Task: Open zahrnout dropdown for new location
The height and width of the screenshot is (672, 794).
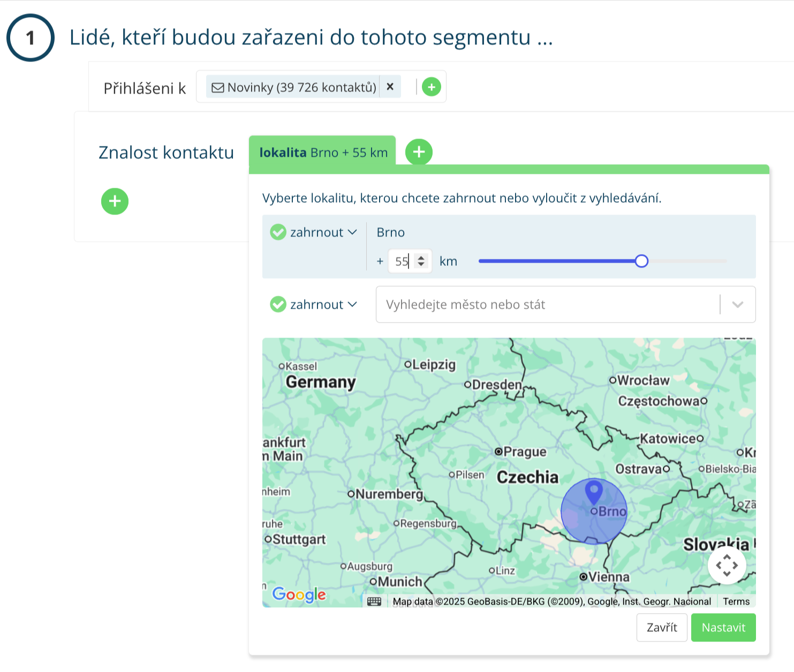Action: pos(323,304)
